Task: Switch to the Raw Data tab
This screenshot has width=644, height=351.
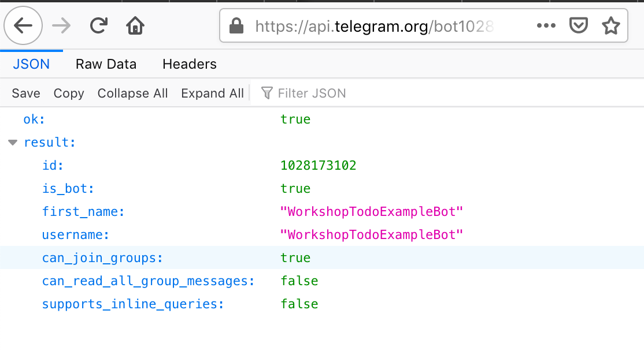Action: point(106,64)
